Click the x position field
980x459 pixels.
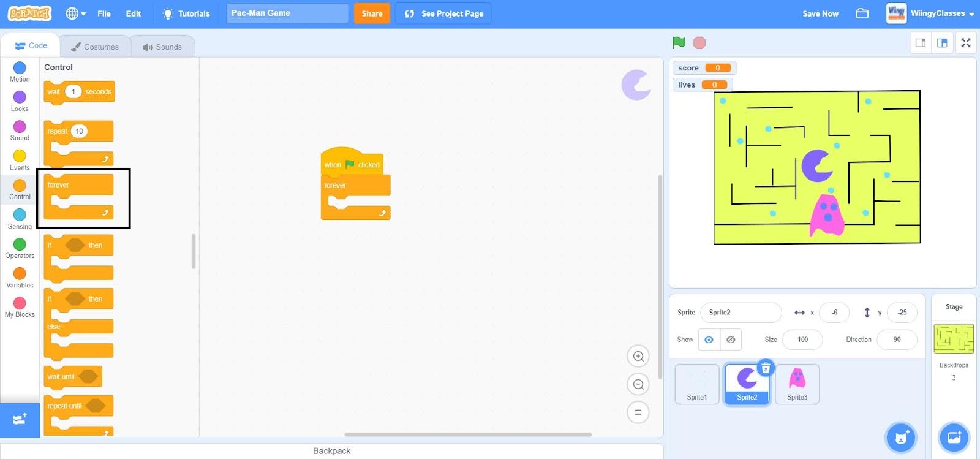[x=834, y=313]
